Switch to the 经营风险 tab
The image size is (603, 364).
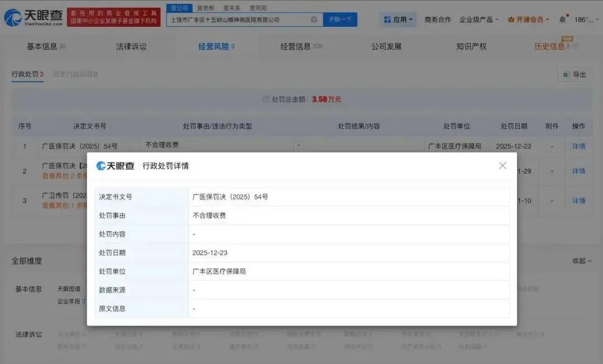point(216,46)
